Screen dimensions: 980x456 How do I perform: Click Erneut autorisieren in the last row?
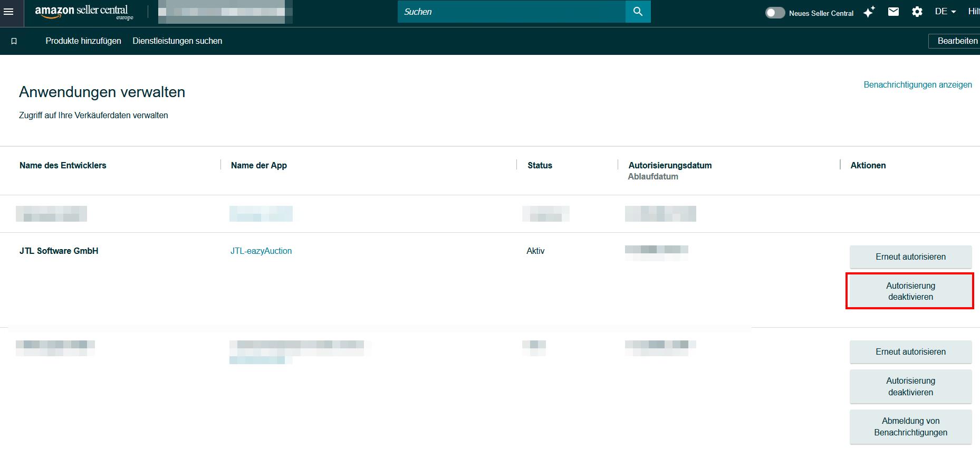[910, 351]
